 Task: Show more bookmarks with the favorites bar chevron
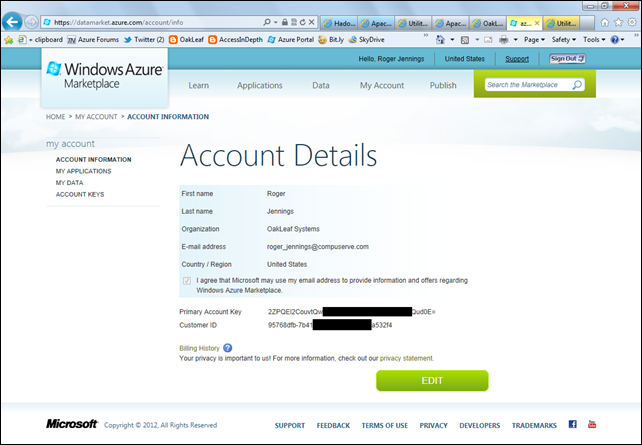click(426, 36)
